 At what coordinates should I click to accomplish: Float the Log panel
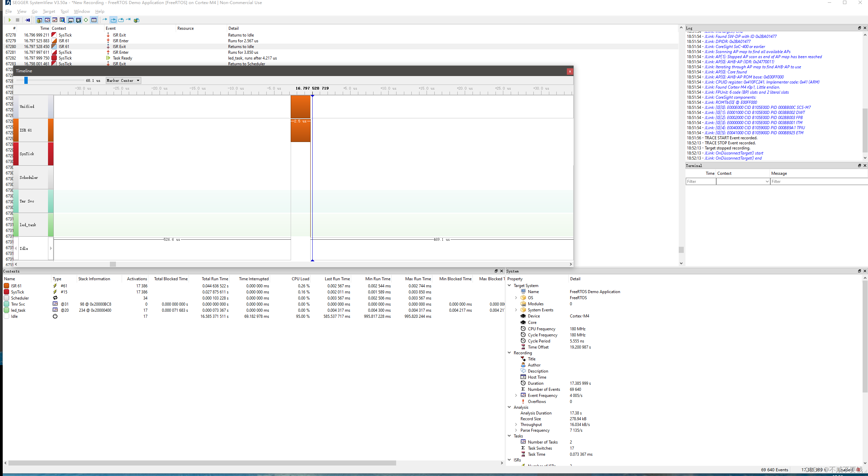[859, 28]
